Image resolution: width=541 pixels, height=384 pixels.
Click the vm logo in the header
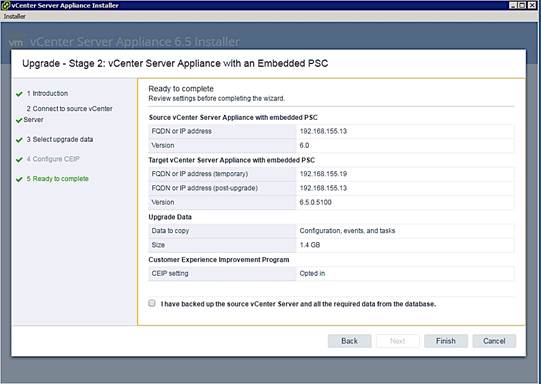tap(16, 42)
